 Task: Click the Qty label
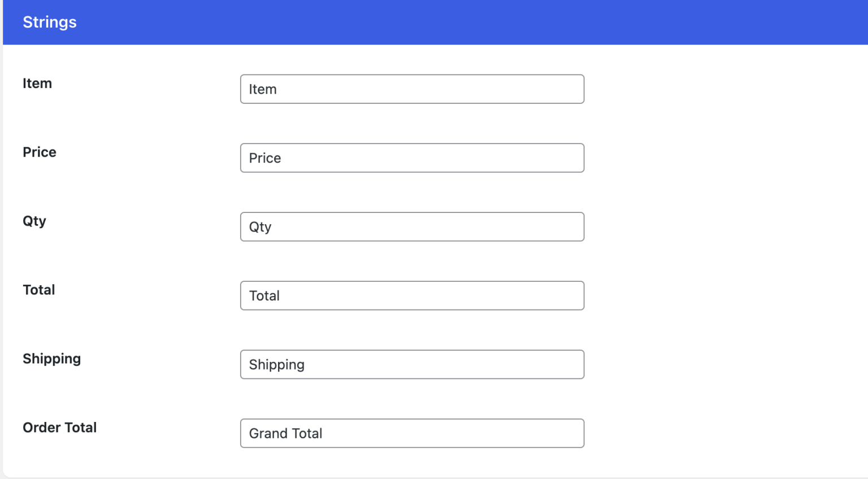click(34, 221)
